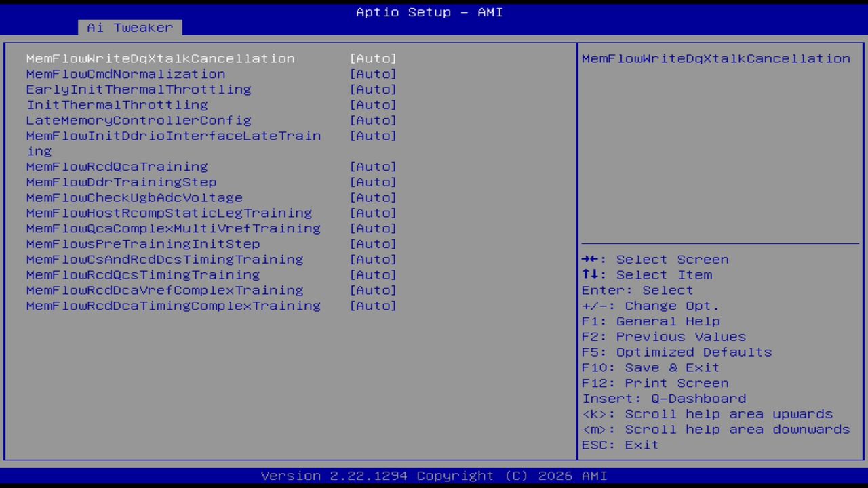868x488 pixels.
Task: Open the MemFlowRcdDcaTimingComplexTraining selector
Action: (373, 306)
